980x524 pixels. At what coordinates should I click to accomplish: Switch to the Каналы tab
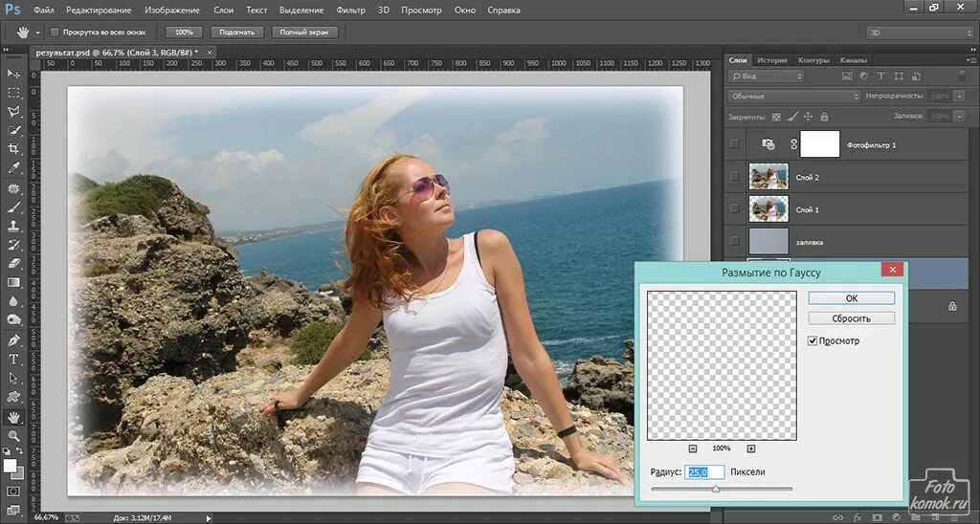click(853, 60)
